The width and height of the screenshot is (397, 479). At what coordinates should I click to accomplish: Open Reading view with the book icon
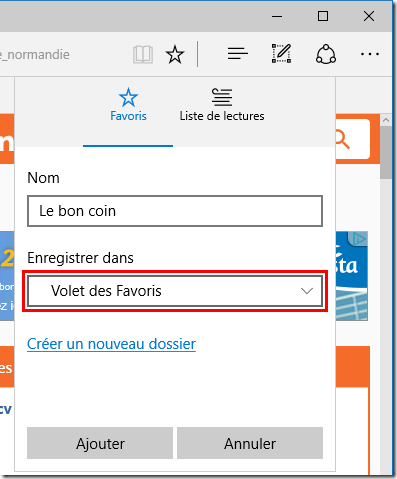tap(143, 54)
